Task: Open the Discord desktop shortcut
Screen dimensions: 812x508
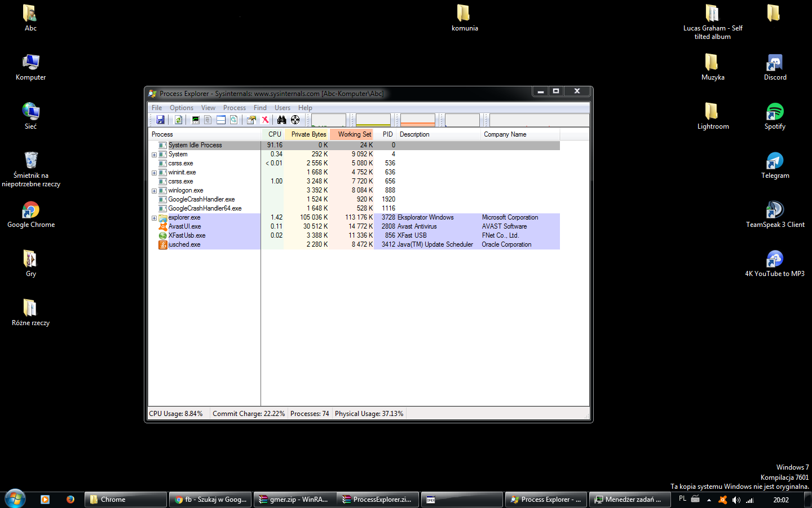Action: (x=775, y=67)
